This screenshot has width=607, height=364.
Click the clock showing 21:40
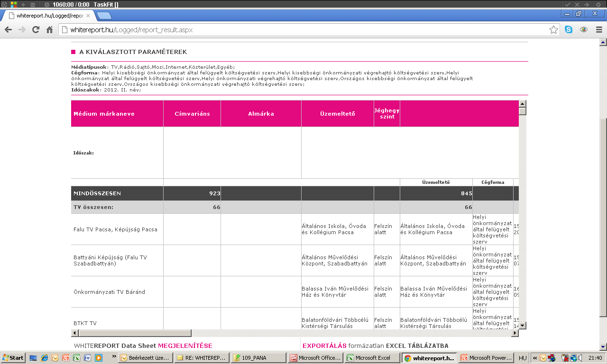click(x=595, y=358)
